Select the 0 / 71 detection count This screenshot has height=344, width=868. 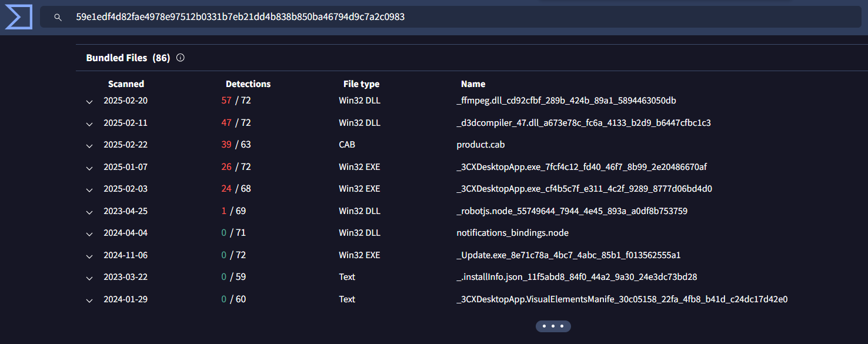coord(233,233)
